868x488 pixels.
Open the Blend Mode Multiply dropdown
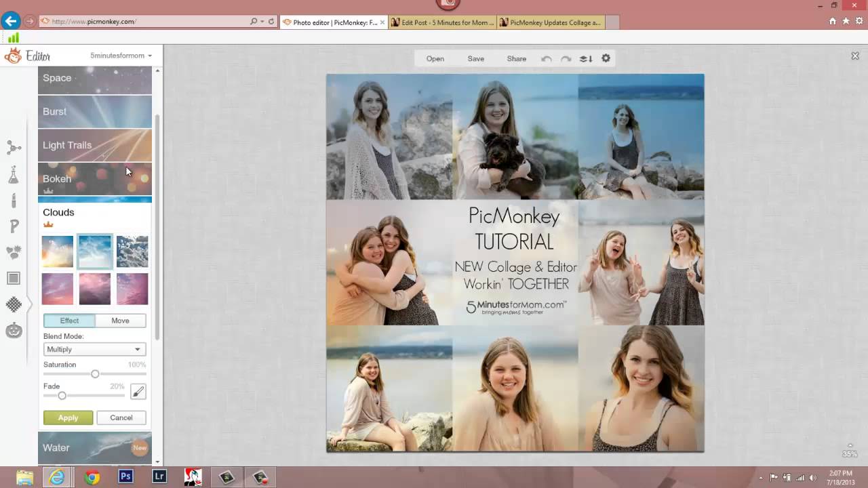tap(94, 350)
